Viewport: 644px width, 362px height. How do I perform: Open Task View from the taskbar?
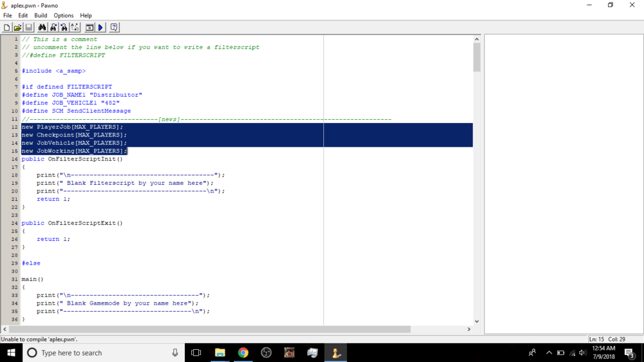[x=196, y=352]
